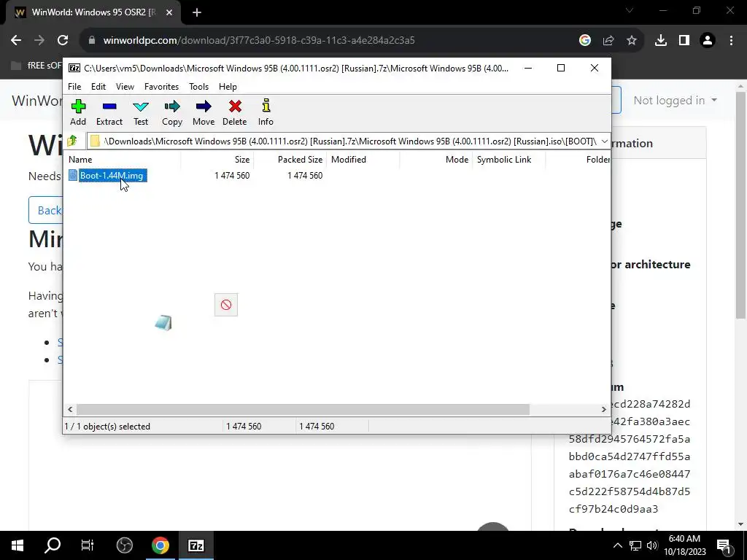
Task: Open notification center icon
Action: point(724,545)
